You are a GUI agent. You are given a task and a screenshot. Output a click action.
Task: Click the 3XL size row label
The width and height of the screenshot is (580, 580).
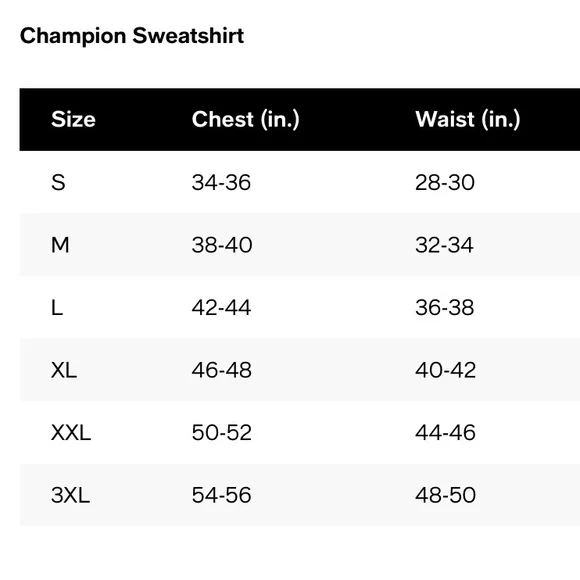click(x=70, y=495)
